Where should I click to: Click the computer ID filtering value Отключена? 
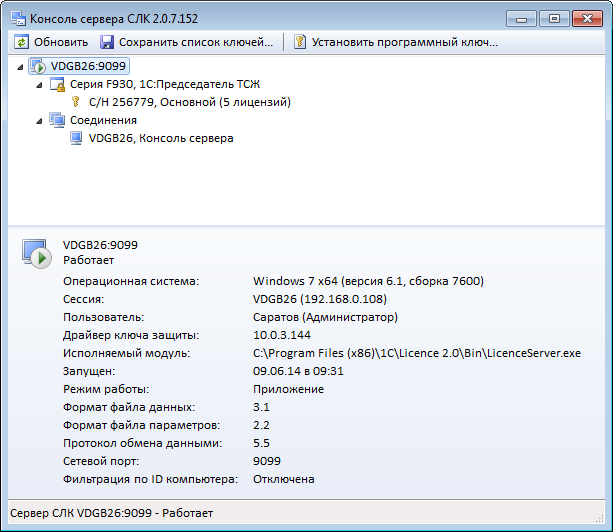click(283, 479)
